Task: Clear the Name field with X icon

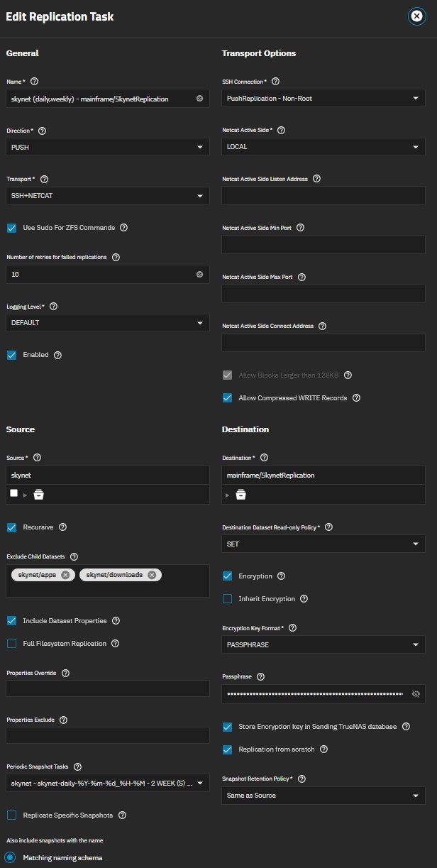Action: (x=199, y=99)
